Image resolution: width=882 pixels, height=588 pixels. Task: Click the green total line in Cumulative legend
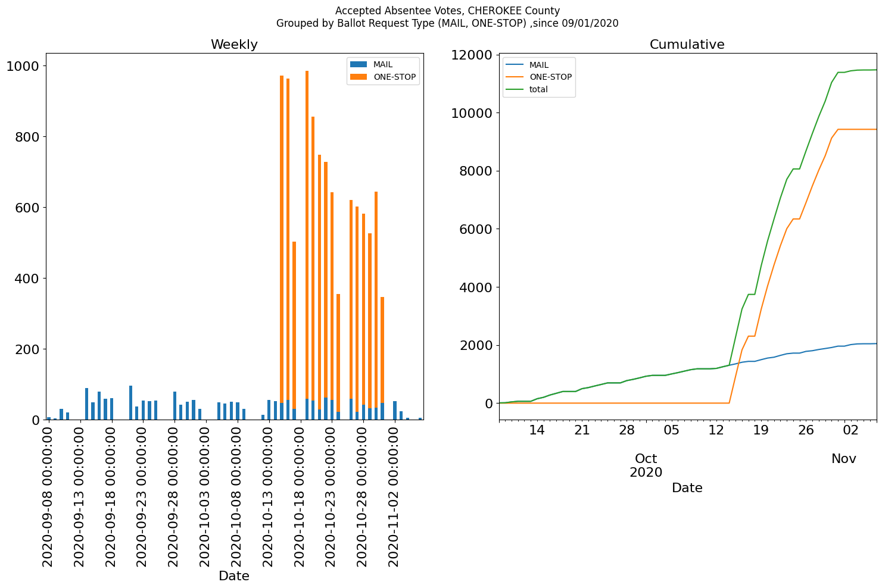point(515,89)
